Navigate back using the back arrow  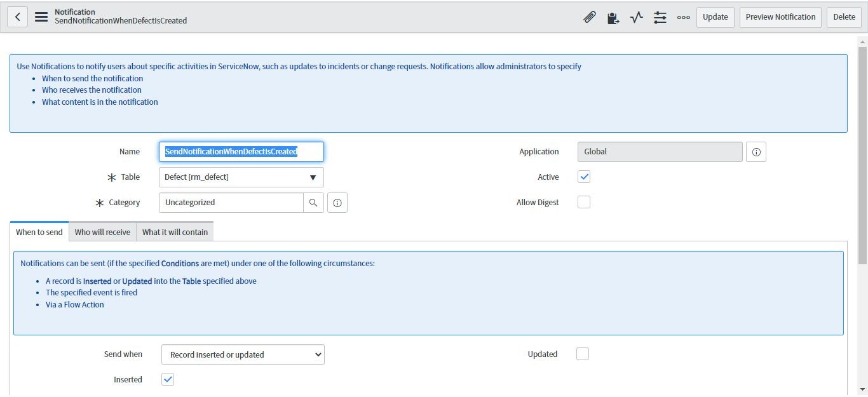(x=17, y=16)
